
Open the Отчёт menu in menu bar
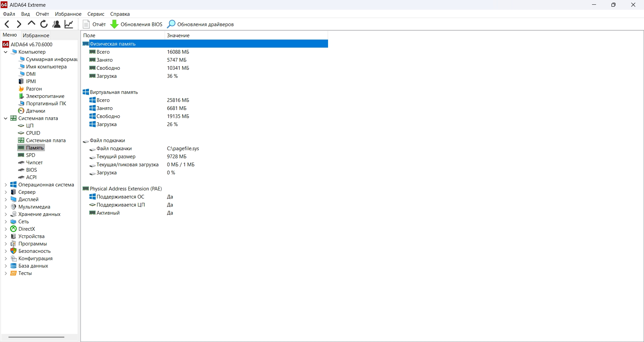(43, 14)
